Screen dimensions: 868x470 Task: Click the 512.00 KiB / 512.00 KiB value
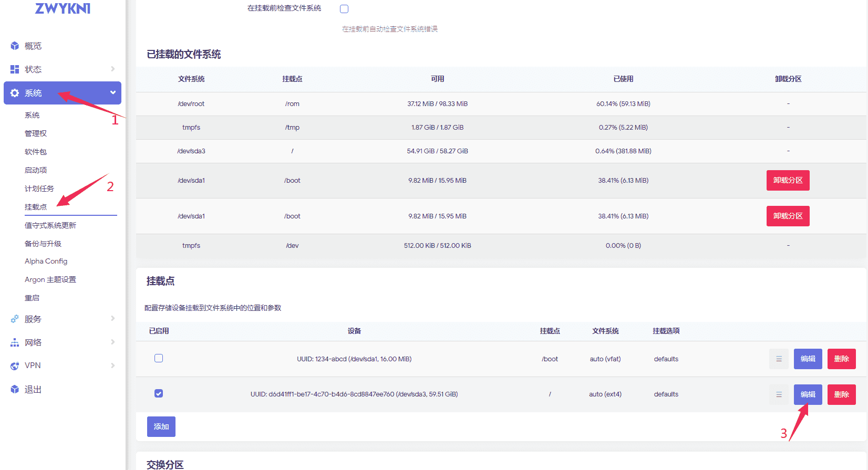point(438,246)
